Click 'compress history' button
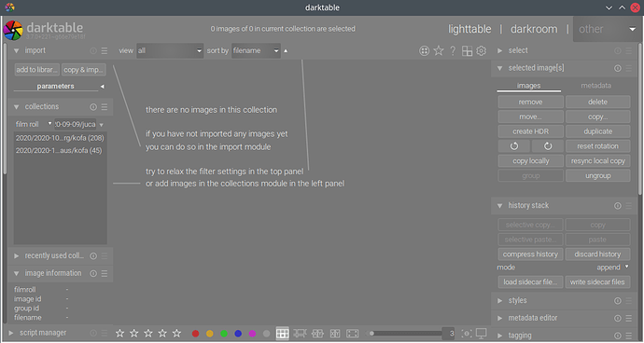 (530, 254)
